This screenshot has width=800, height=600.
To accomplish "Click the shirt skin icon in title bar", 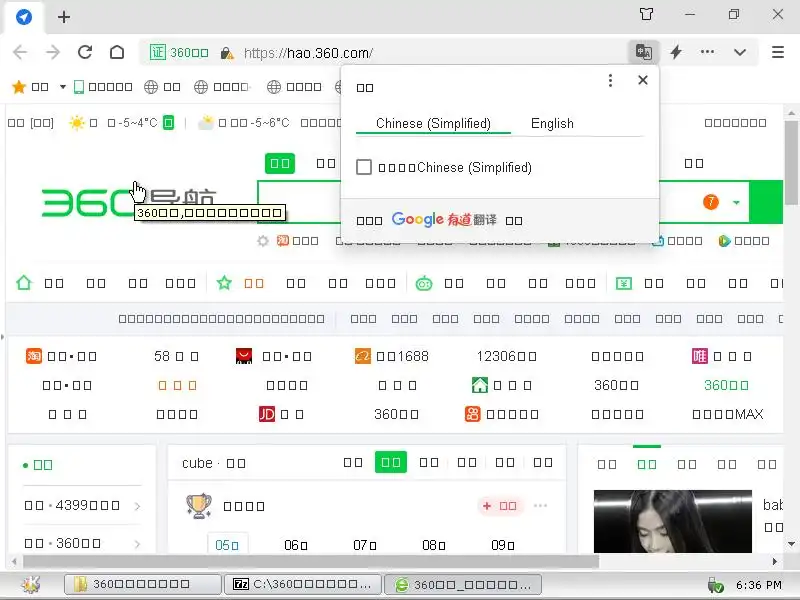I will click(x=646, y=14).
